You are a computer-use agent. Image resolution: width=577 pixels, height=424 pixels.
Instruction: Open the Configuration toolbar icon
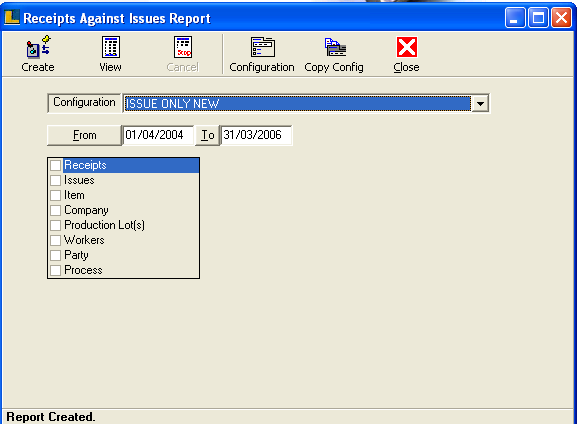pyautogui.click(x=262, y=47)
